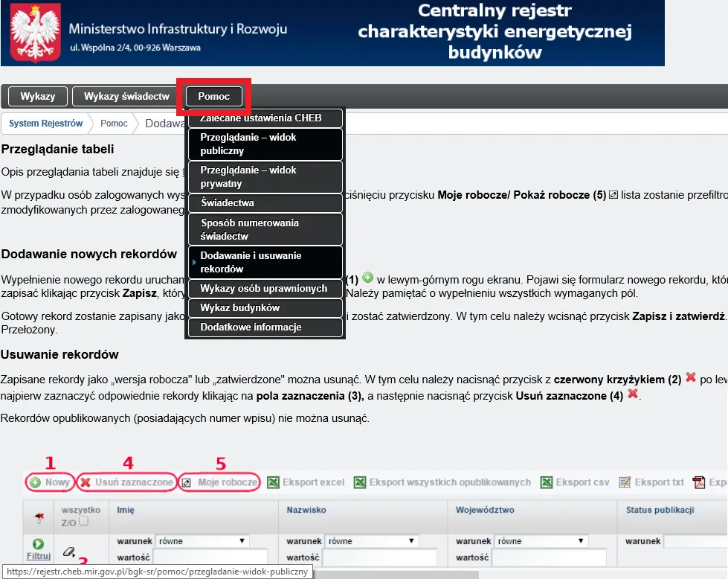Click Eksport wszystkich opublikowanych spreadsheet icon
Viewport: 728px width, 579px height.
coord(359,482)
